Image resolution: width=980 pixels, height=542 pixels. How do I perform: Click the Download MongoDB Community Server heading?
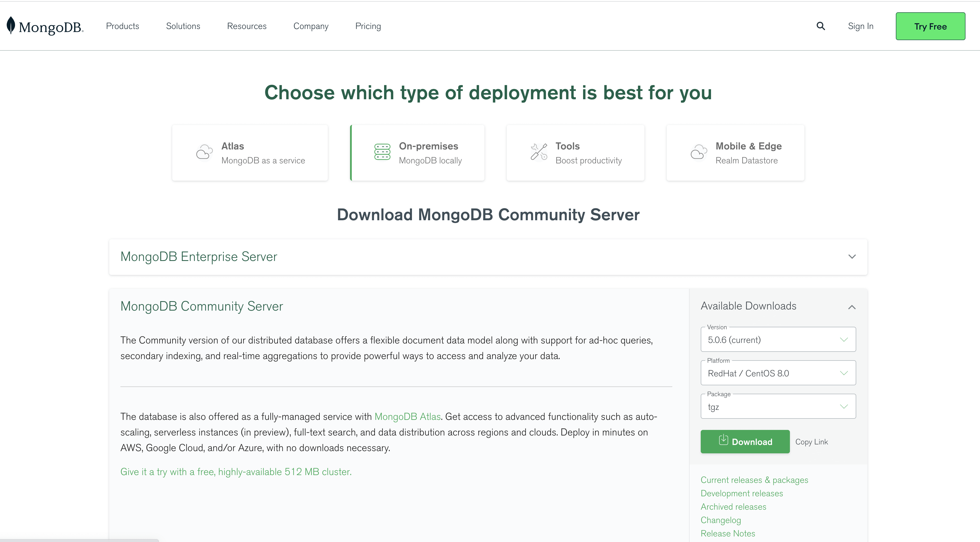(x=488, y=215)
